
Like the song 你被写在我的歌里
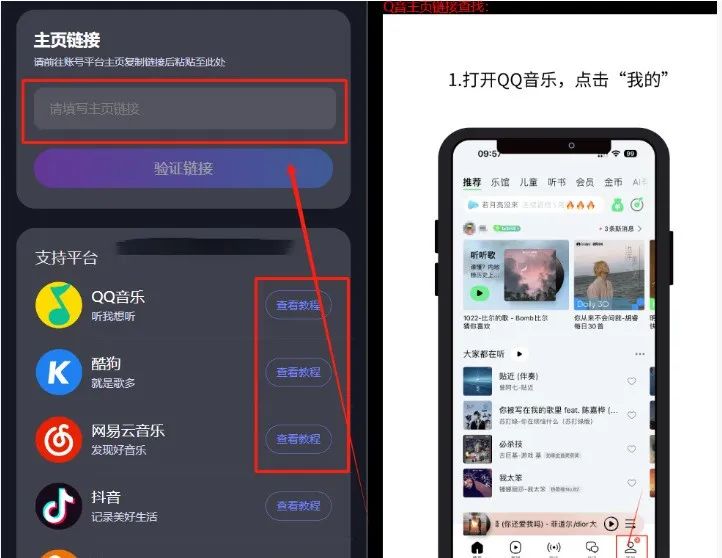pyautogui.click(x=632, y=415)
